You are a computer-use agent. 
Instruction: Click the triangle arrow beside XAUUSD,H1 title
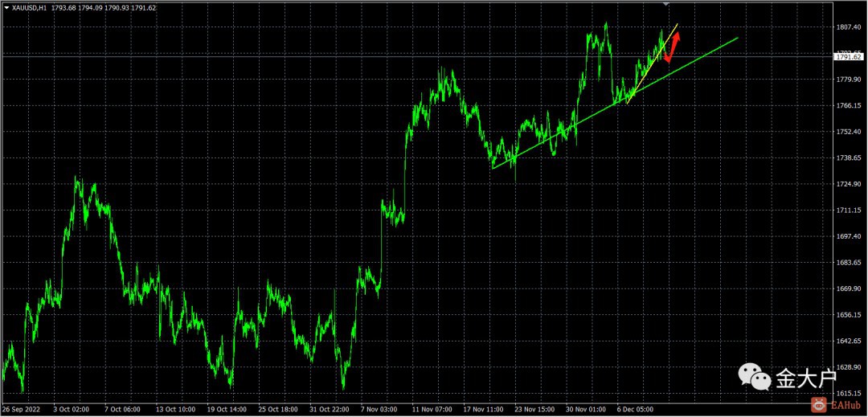tap(6, 8)
